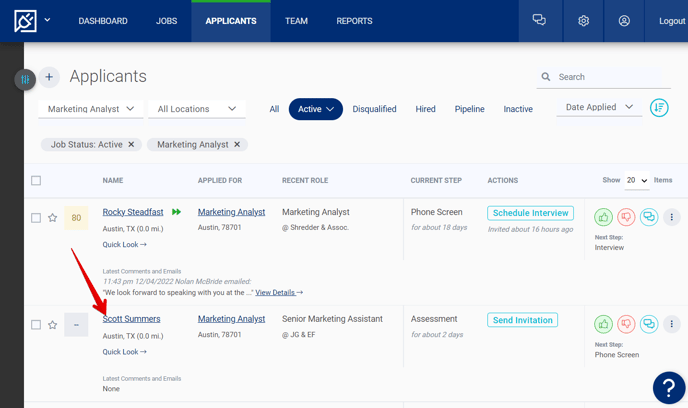Viewport: 688px width, 408px height.
Task: Open Marketing Analyst job link in Scott's row
Action: (231, 319)
